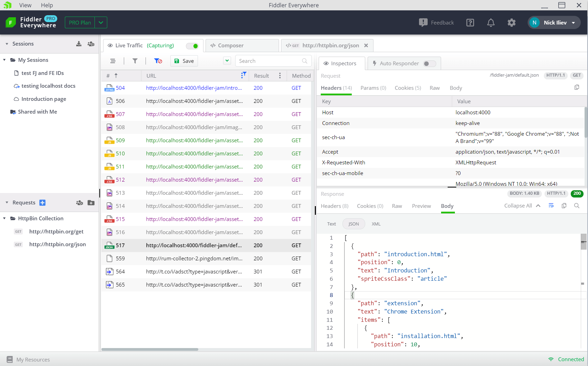Switch to Composer tab
The width and height of the screenshot is (588, 366).
tap(242, 46)
